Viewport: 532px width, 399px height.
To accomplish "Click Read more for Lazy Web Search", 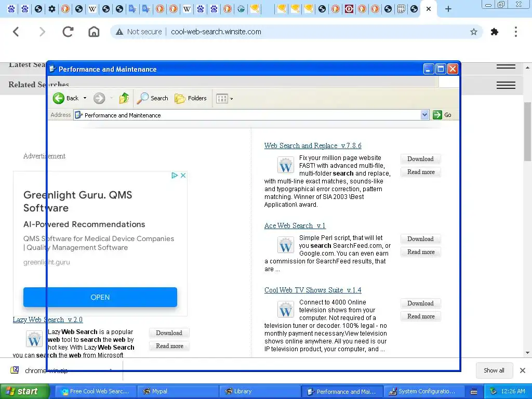I will point(169,346).
